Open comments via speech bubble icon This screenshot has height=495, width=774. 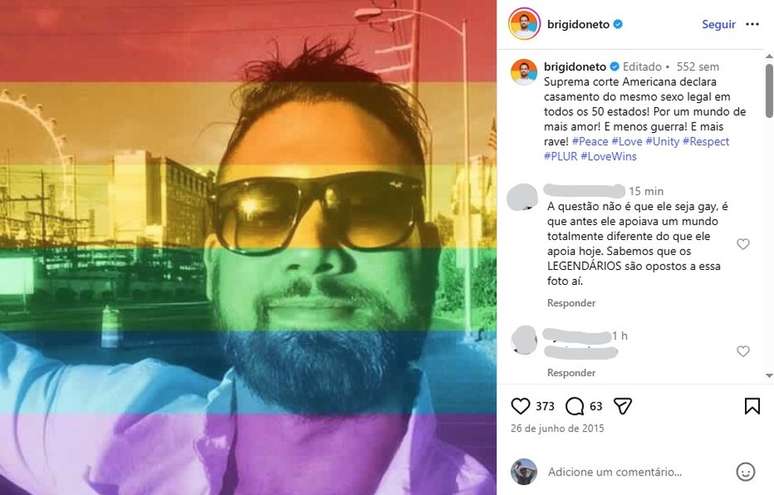click(x=575, y=406)
